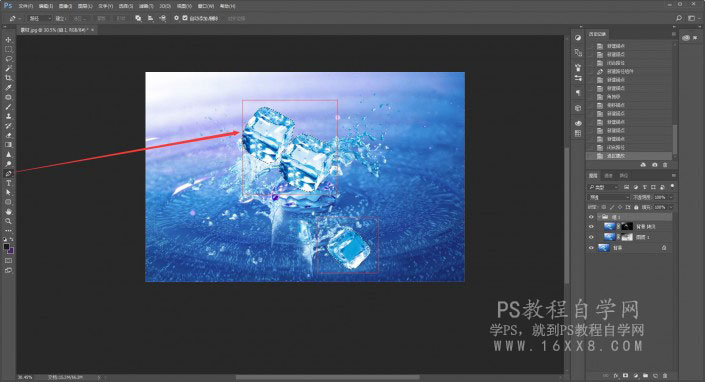Click the layer lock-all padlock icon
This screenshot has height=382, width=705.
(x=636, y=207)
